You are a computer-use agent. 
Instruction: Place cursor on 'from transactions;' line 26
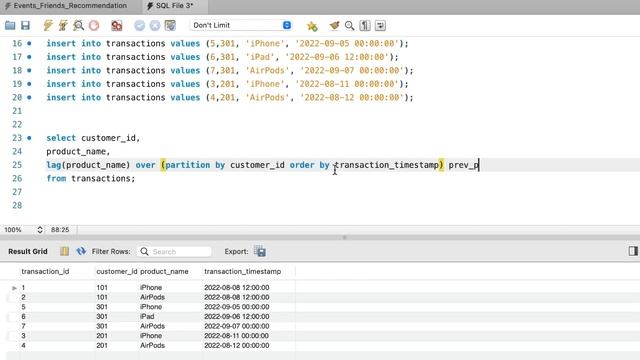[91, 178]
